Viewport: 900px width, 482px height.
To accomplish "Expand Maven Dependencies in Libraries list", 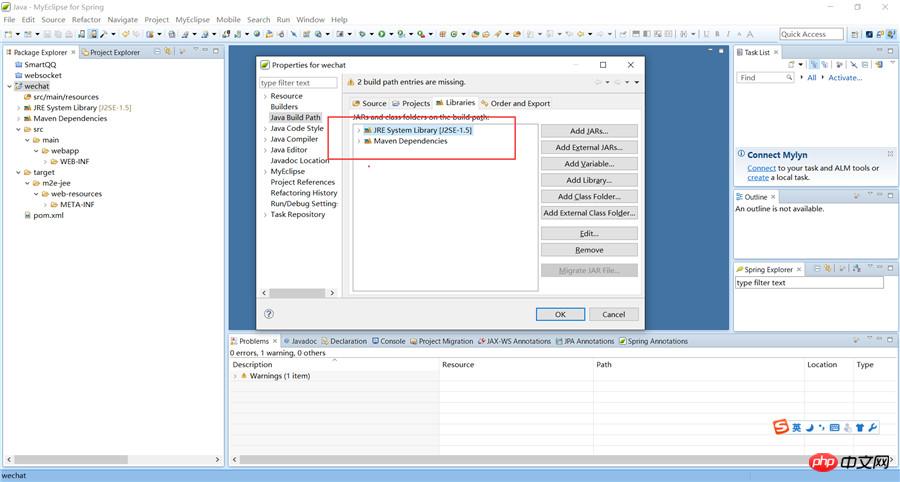I will (359, 141).
